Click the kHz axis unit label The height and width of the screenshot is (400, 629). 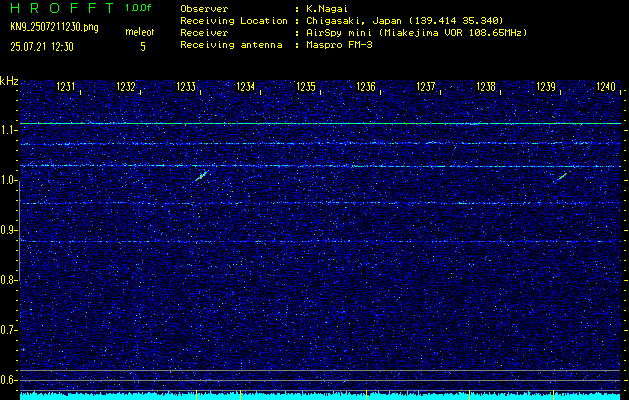pyautogui.click(x=9, y=81)
